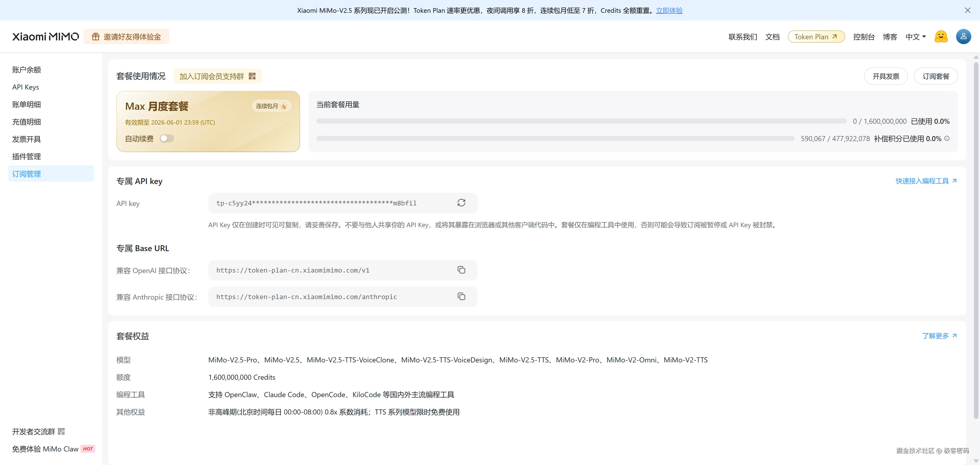
Task: Open the 开发者交流群 sidebar link
Action: (x=39, y=431)
